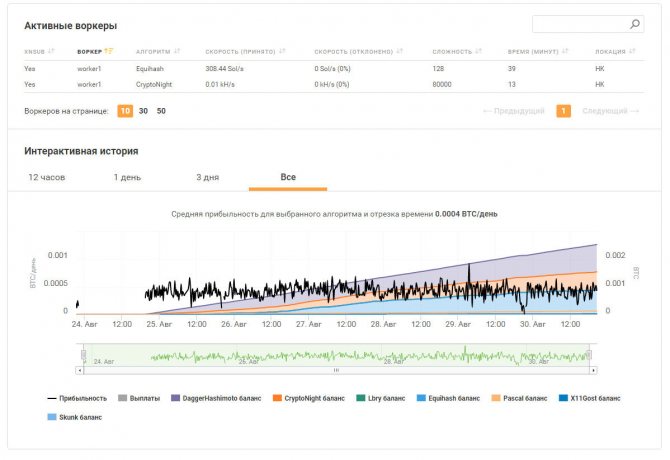Image resolution: width=670 pixels, height=460 pixels.
Task: Show 50 workers per page
Action: pos(161,111)
